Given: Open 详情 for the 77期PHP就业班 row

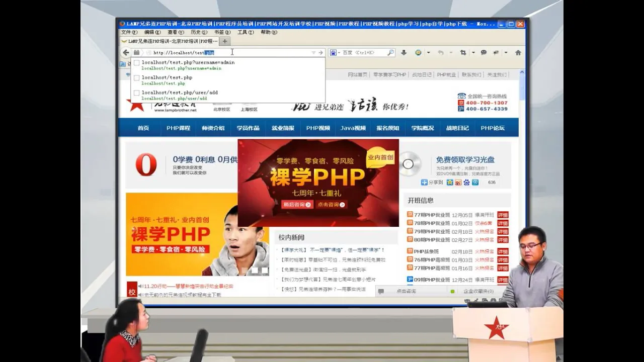Looking at the screenshot, I should (x=503, y=215).
